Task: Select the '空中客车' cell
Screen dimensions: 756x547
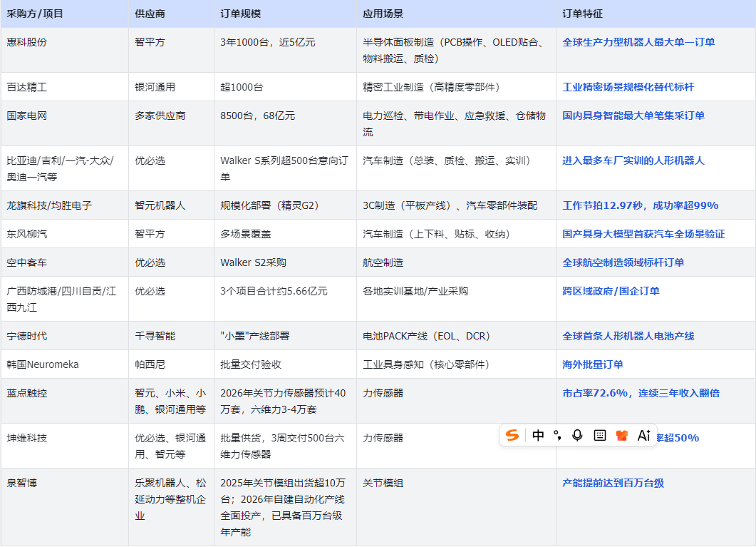Action: coord(65,262)
